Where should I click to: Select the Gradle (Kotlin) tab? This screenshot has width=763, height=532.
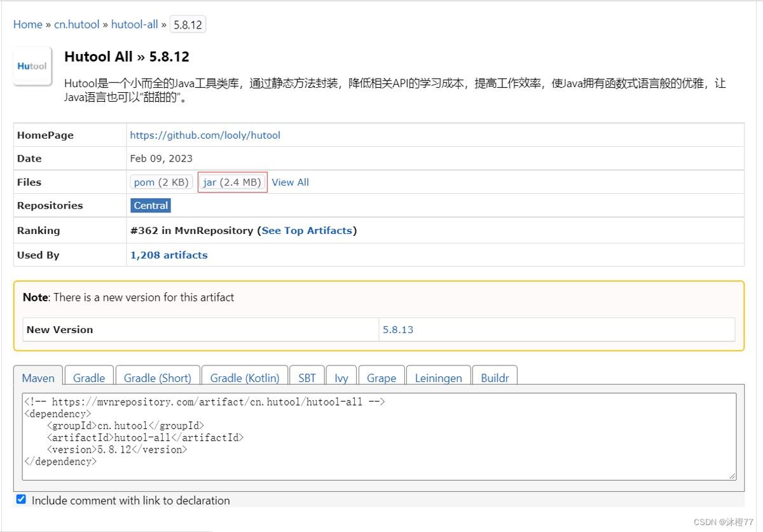tap(245, 378)
